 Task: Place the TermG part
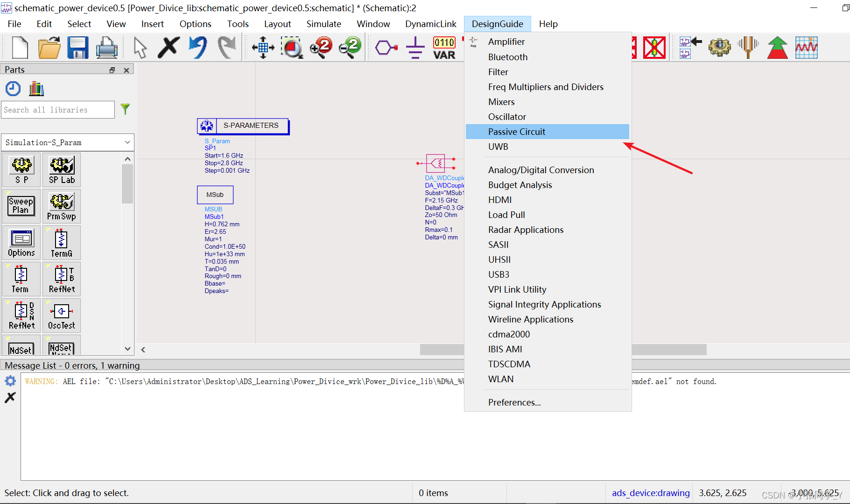click(62, 243)
